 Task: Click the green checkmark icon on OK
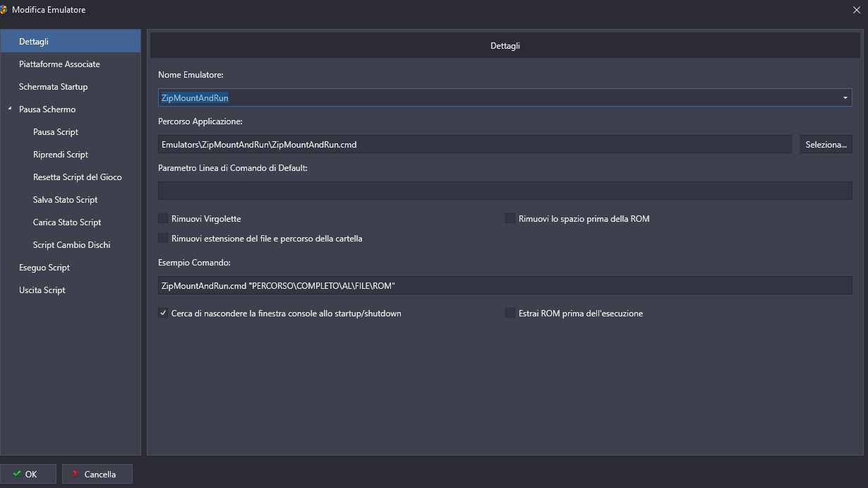(x=17, y=474)
